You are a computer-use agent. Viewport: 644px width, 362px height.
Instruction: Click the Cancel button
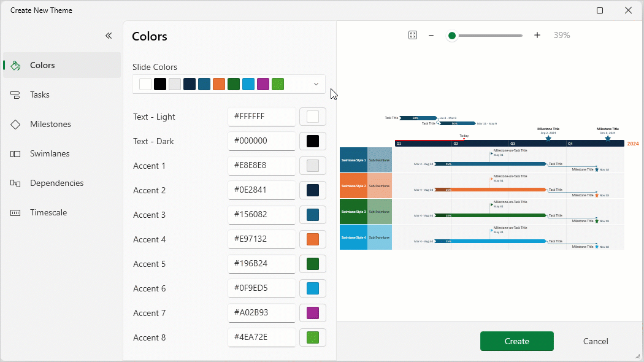coord(595,341)
